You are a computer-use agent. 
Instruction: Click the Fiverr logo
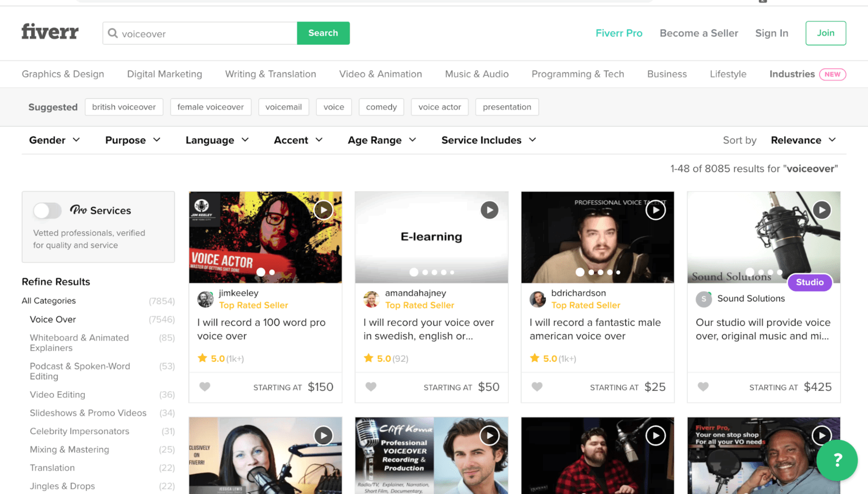(x=50, y=32)
